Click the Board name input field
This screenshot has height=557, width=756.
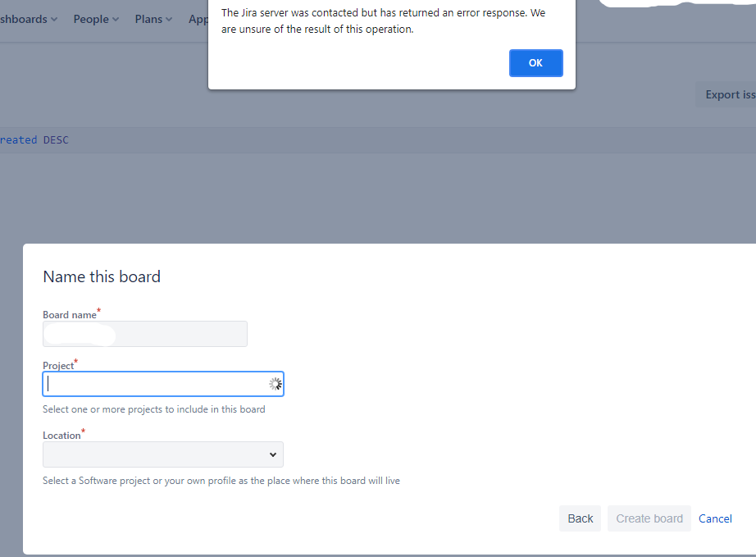(145, 334)
